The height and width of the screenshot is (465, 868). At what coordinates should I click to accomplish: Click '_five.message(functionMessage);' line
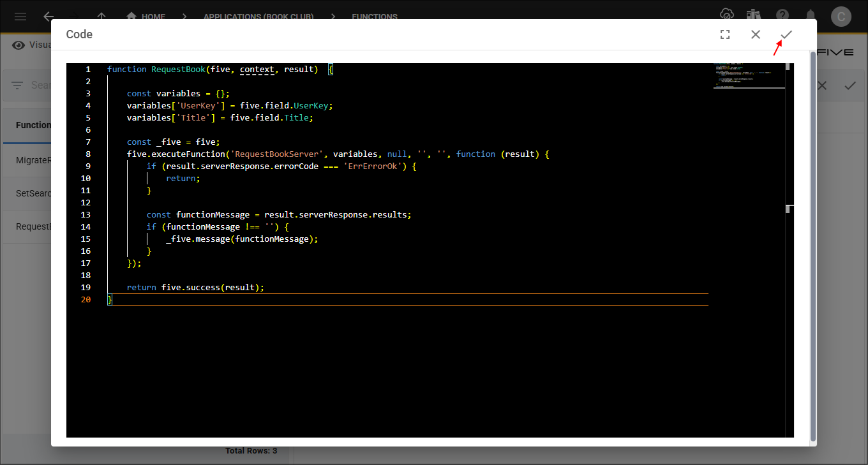[x=242, y=239]
